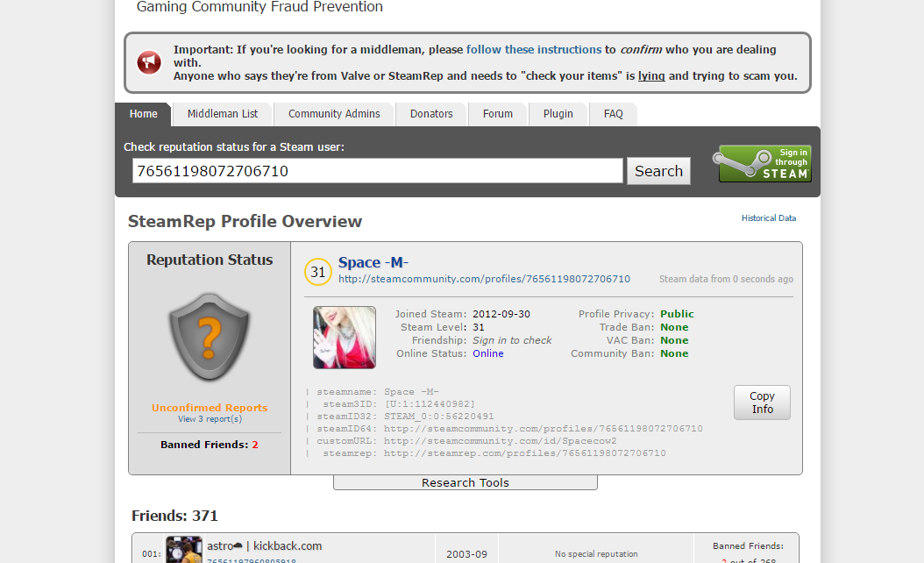Screen dimensions: 924x563
Task: Click the Steam user search input field
Action: pyautogui.click(x=377, y=171)
